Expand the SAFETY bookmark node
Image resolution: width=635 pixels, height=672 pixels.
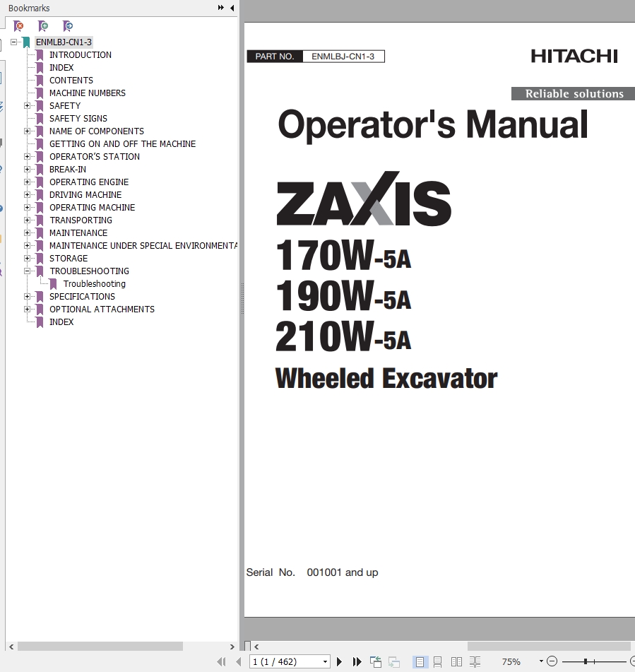27,105
